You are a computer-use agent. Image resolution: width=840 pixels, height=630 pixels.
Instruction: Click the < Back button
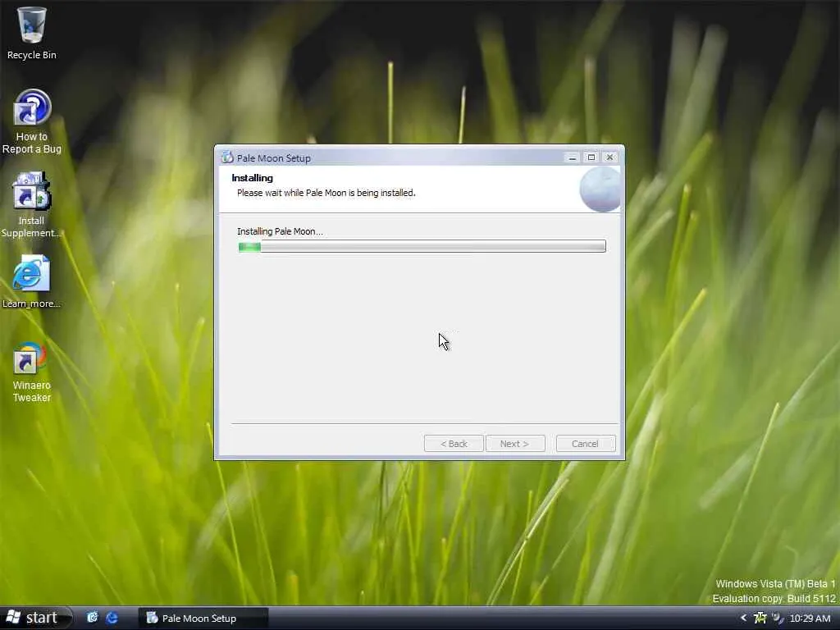coord(454,444)
